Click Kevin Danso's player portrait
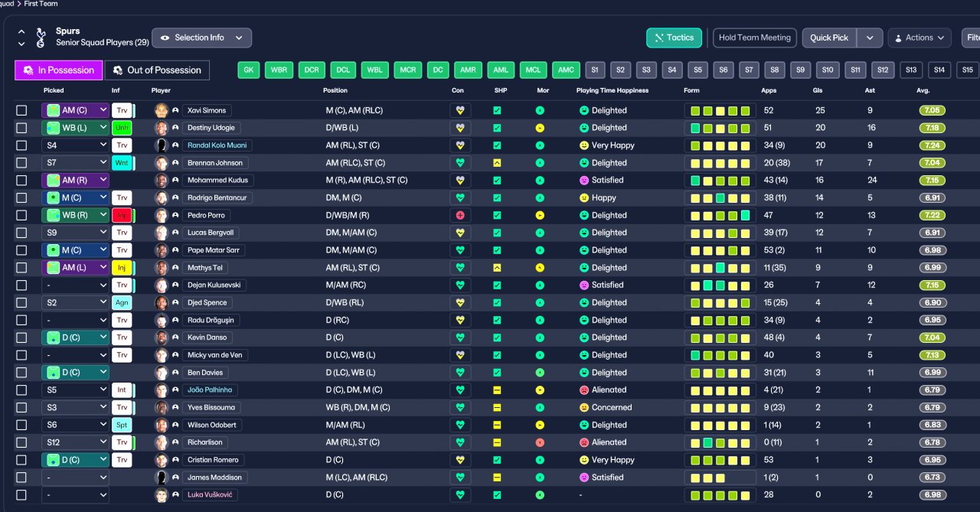Viewport: 980px width, 512px height. coord(162,338)
